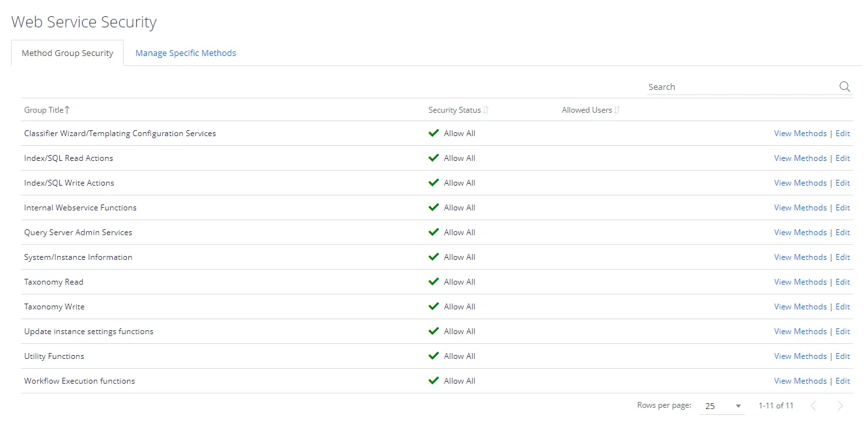Click green checkmark for Internal Webservice Functions

[434, 207]
